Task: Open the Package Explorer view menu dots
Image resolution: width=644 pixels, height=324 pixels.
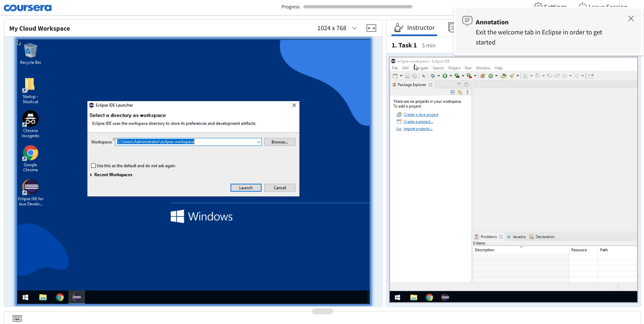Action: tap(467, 92)
